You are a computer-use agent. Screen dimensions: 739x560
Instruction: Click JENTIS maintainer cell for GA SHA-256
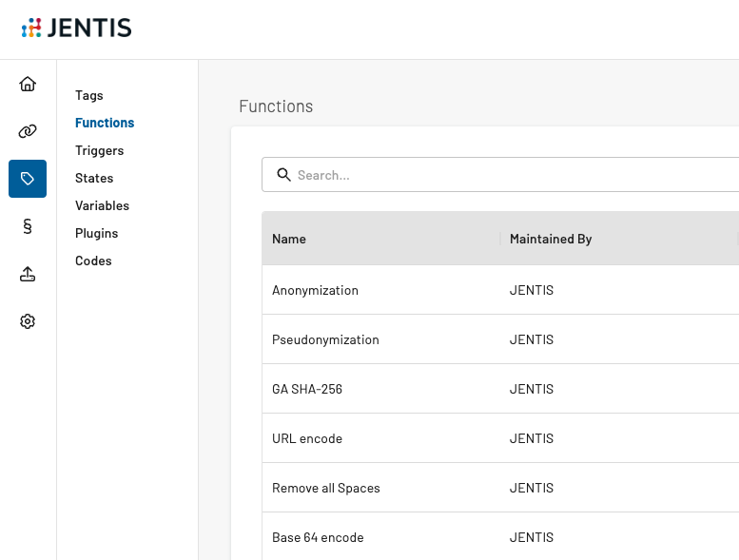click(532, 389)
